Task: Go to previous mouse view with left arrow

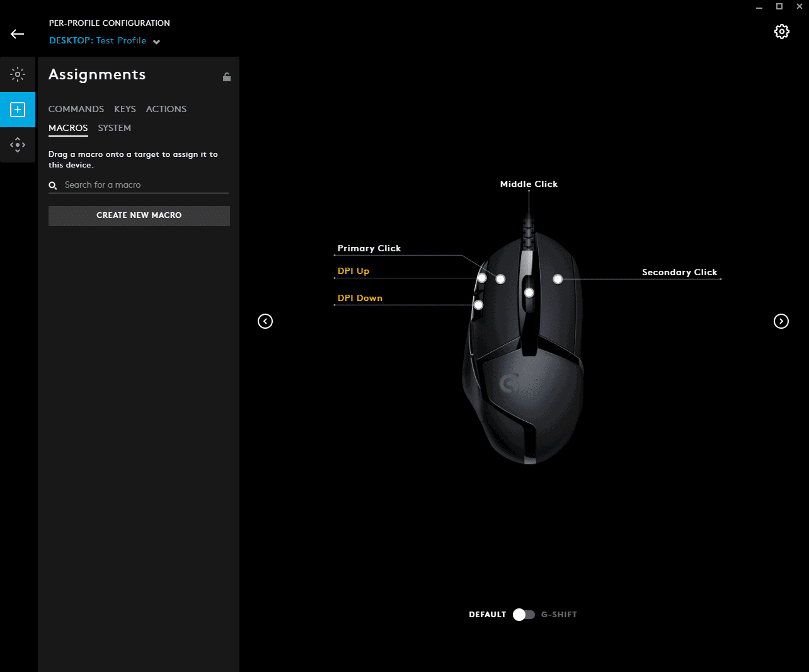Action: [x=265, y=321]
